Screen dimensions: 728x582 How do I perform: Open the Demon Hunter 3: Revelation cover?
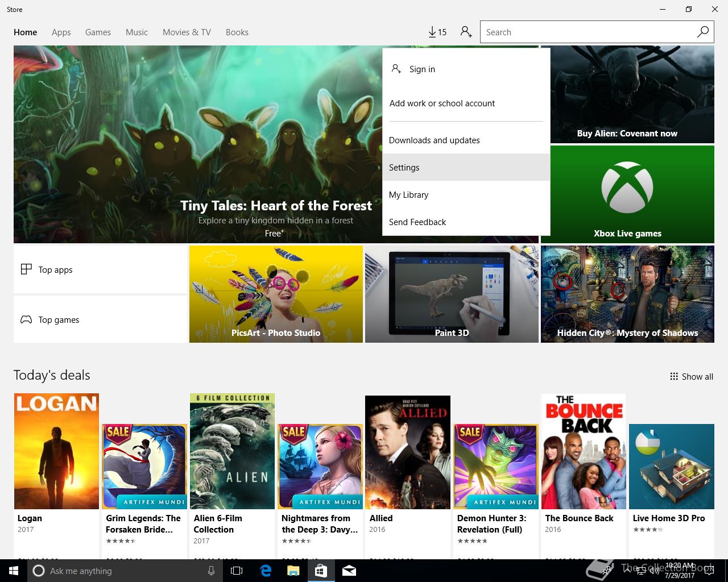496,466
